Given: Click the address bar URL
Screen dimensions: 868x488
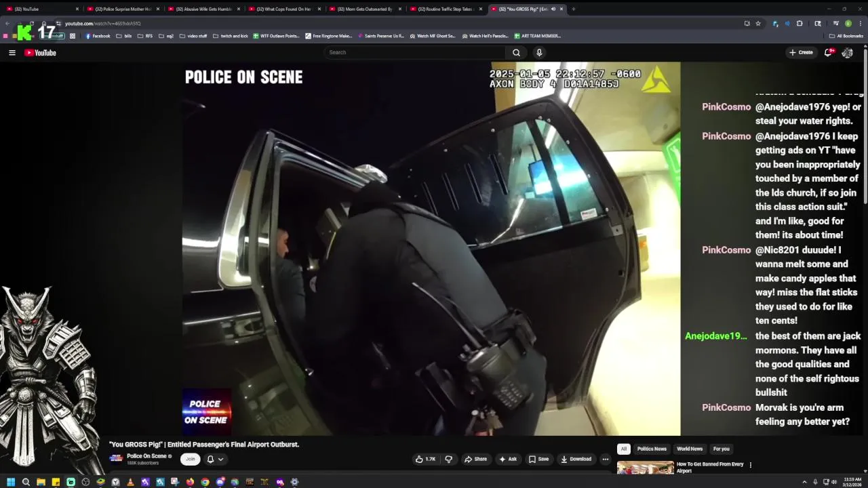Looking at the screenshot, I should tap(103, 23).
